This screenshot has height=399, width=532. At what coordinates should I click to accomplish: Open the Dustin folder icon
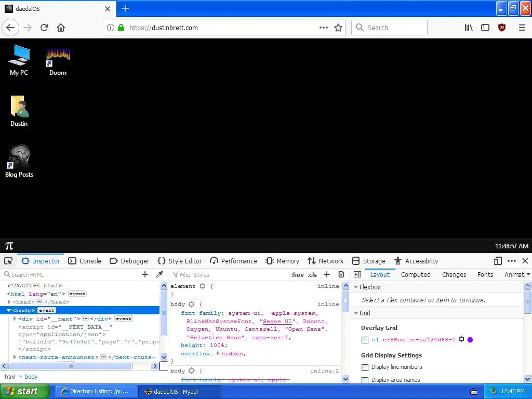pos(19,111)
